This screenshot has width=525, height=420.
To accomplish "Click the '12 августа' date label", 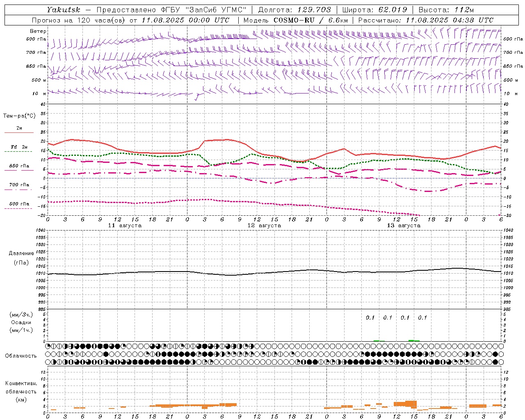I will 264,226.
